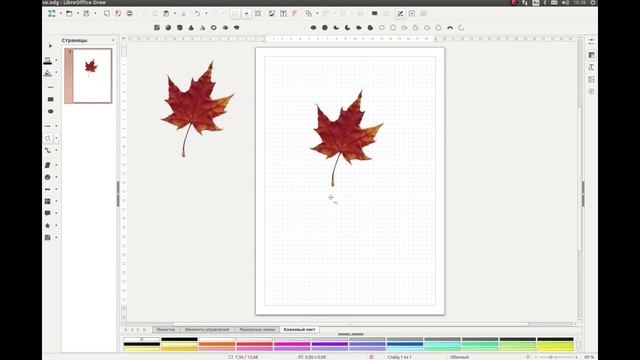Open the sidebar Properties panel icon

[x=591, y=55]
